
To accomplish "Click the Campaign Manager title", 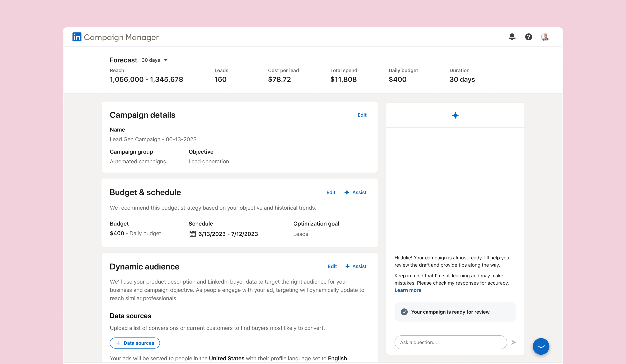I will [121, 37].
